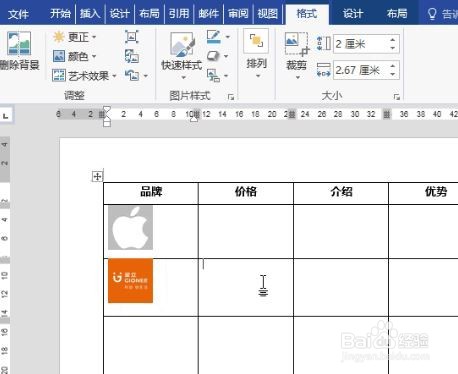Switch to the 邮件 mailings tab
The width and height of the screenshot is (458, 374).
(x=209, y=14)
